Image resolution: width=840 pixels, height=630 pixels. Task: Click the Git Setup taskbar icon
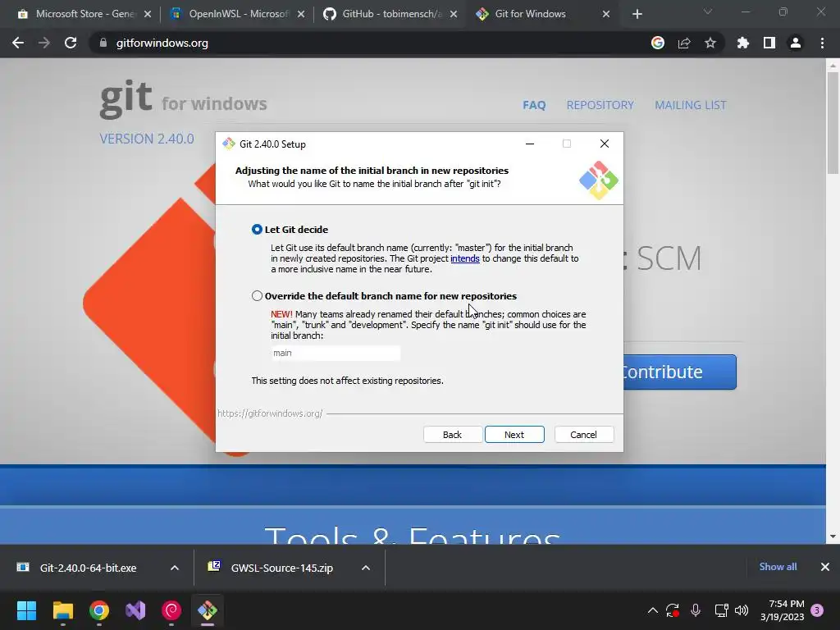tap(208, 610)
